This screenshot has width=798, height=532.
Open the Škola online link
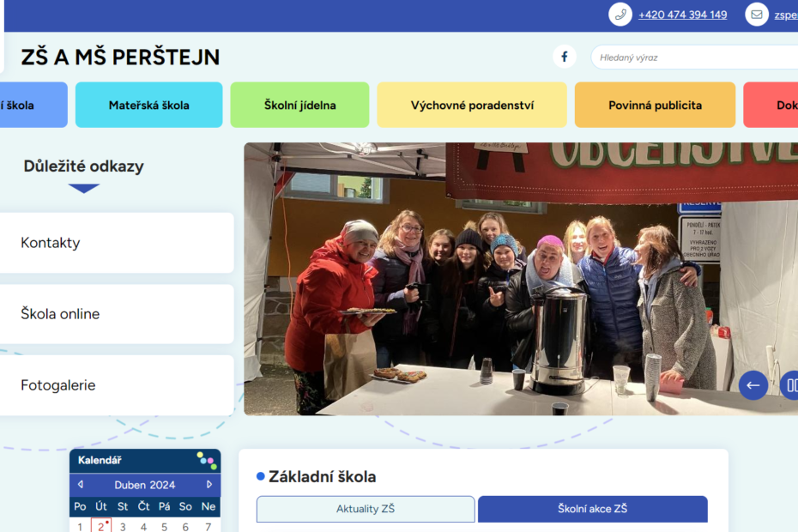(x=116, y=314)
